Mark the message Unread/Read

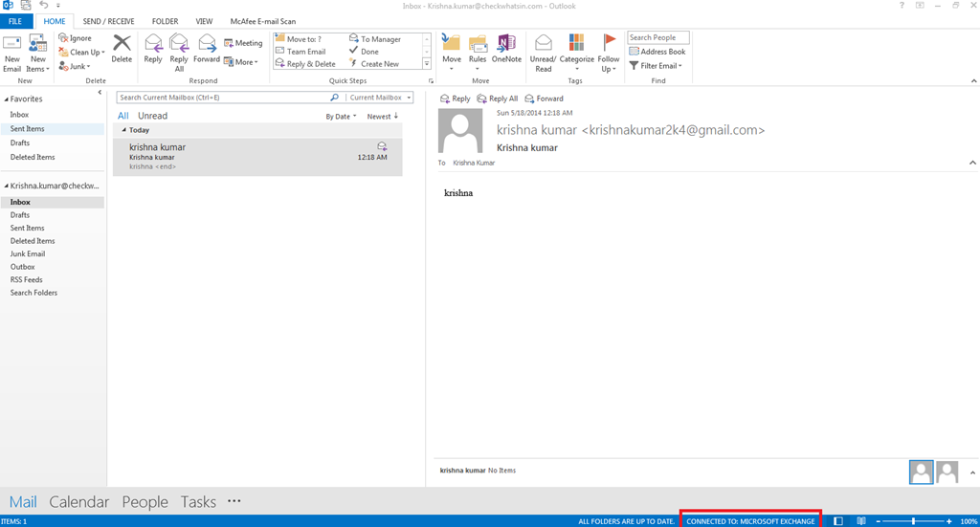pos(544,53)
